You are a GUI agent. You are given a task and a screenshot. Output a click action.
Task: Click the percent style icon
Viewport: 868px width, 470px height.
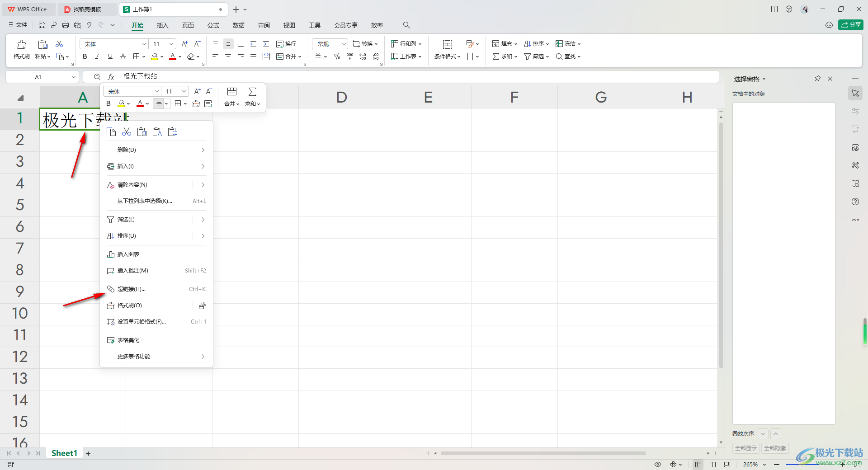coord(337,56)
